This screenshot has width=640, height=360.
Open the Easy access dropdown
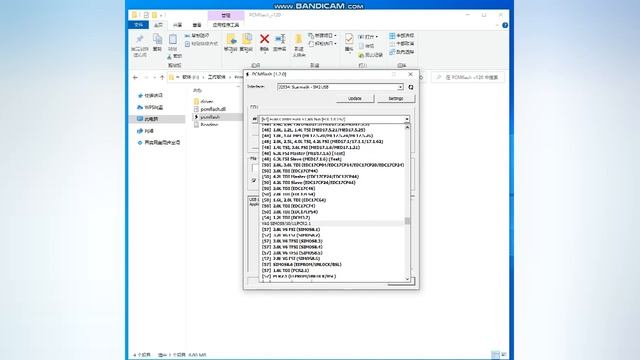[322, 44]
